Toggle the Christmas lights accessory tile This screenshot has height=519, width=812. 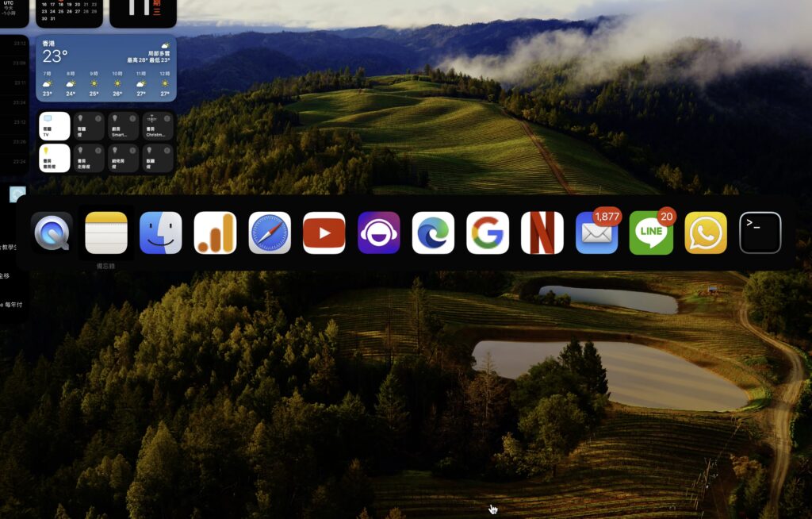pos(158,126)
